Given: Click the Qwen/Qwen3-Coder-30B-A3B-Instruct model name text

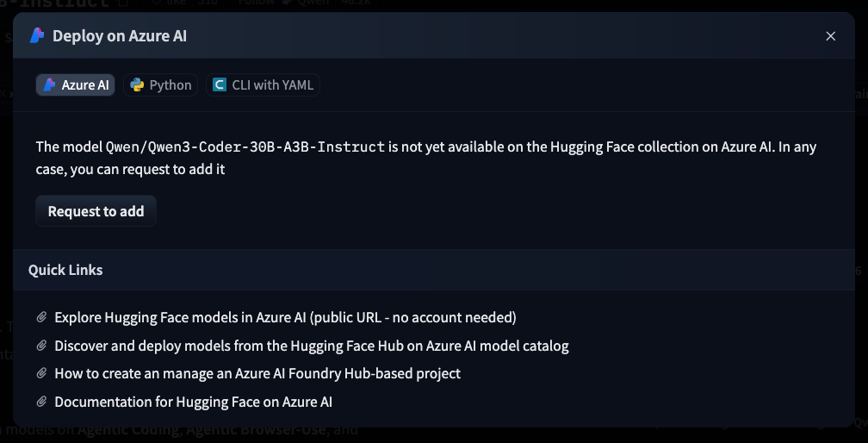Looking at the screenshot, I should point(245,147).
